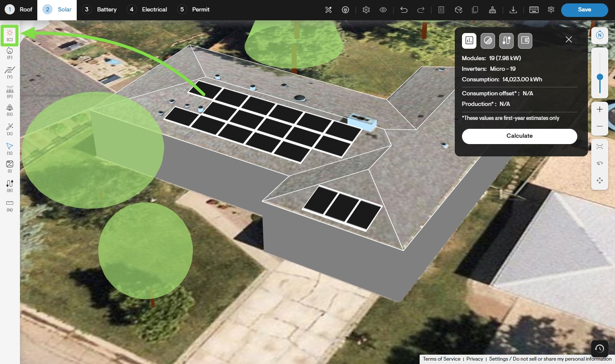Pick the wiring cable tool (B)

(x=10, y=185)
